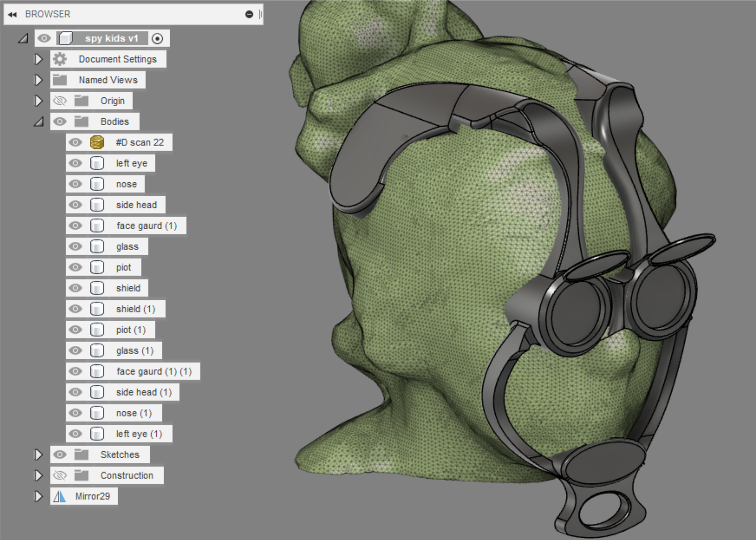Click the body icon next to left eye
Viewport: 756px width, 540px height.
(97, 163)
